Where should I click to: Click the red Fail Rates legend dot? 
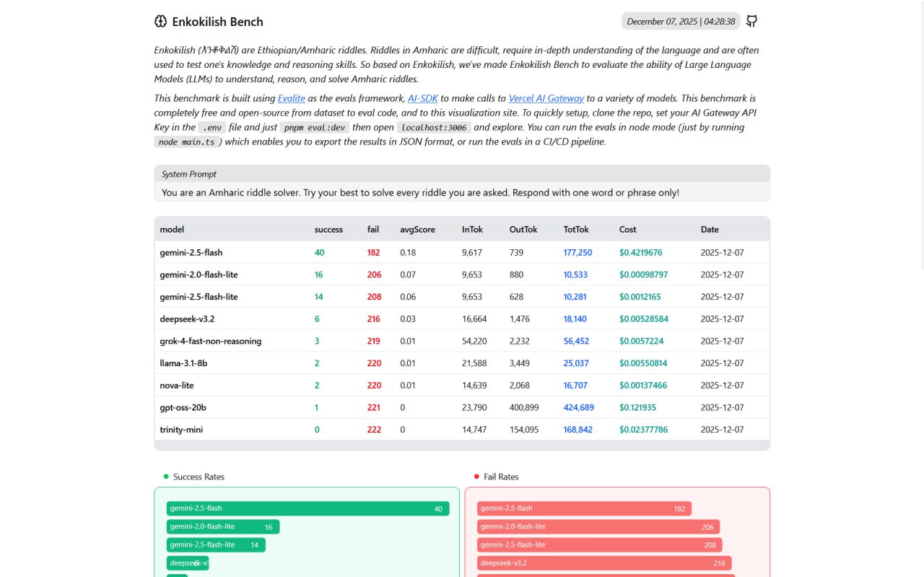point(476,477)
